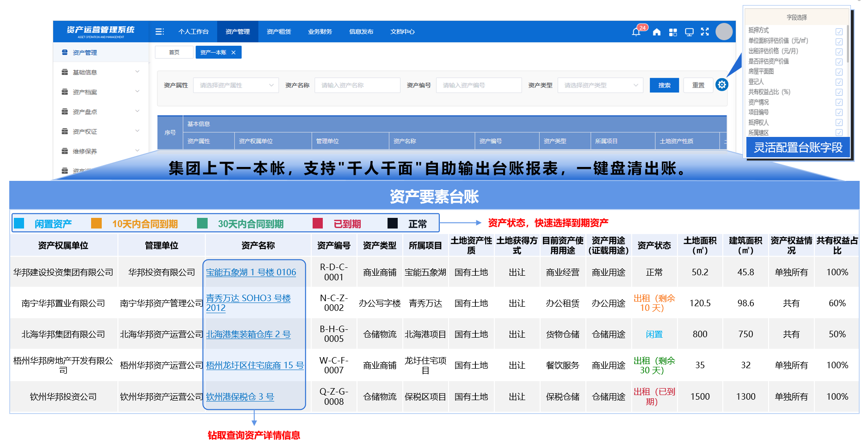The image size is (868, 445).
Task: Click the user avatar circle
Action: tap(724, 31)
